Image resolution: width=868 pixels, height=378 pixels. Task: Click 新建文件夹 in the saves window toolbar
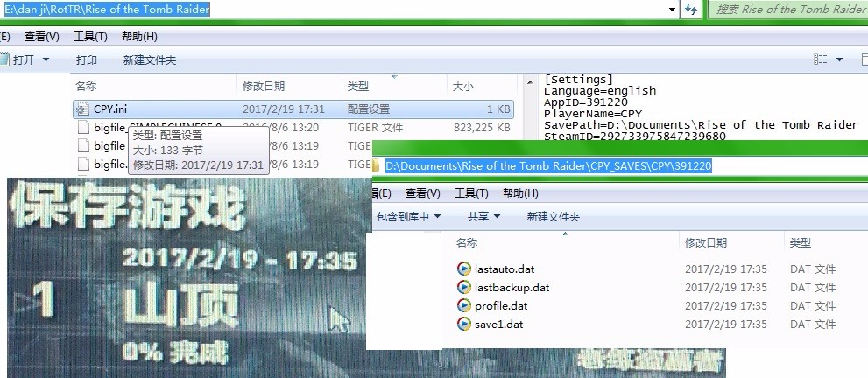(x=553, y=217)
